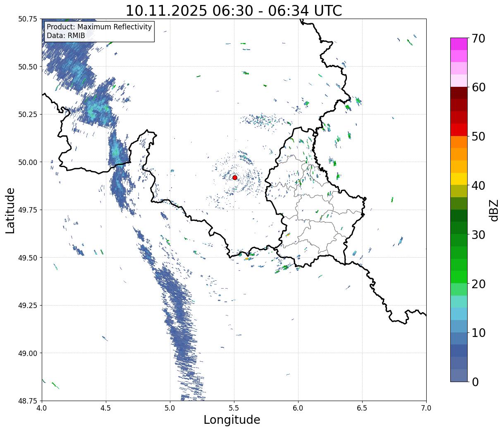This screenshot has width=504, height=430.
Task: Click the latitude tick label 48.75
Action: 28,401
